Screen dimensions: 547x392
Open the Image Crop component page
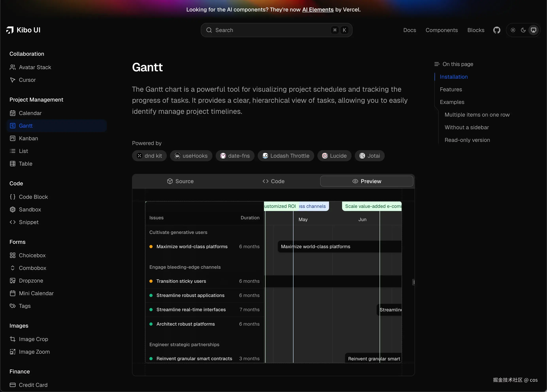point(33,339)
